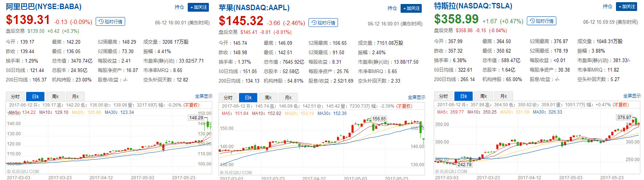Click TSLA after-hours price $358.86

[x=464, y=31]
